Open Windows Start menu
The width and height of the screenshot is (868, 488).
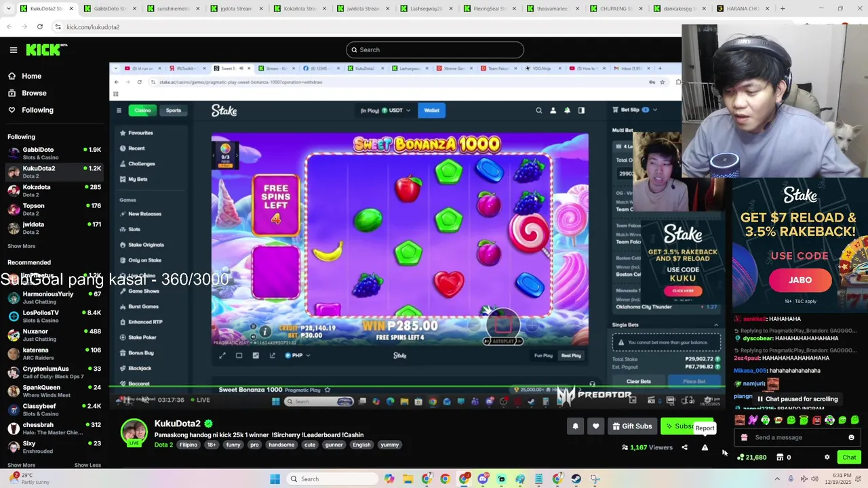pos(275,479)
